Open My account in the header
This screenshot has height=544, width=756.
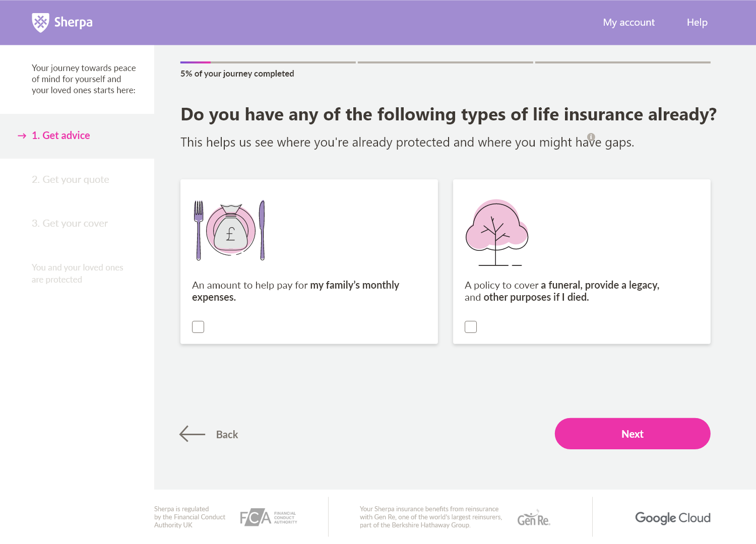[629, 22]
